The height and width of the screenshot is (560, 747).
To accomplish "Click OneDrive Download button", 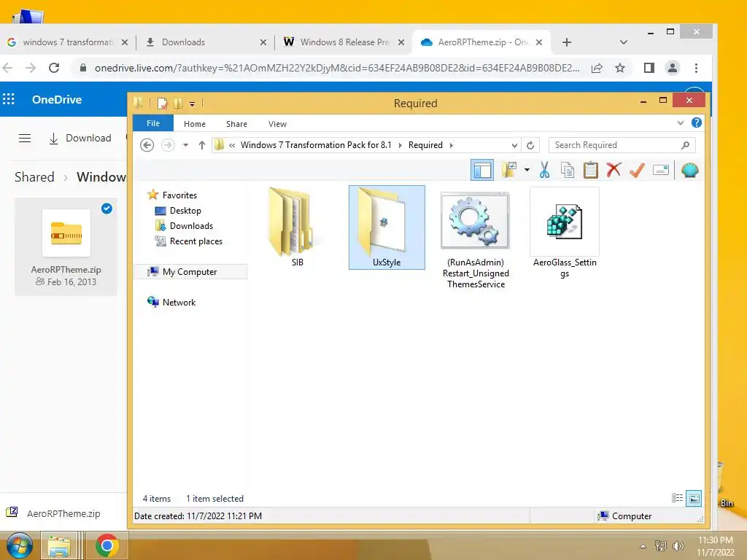I will (80, 138).
